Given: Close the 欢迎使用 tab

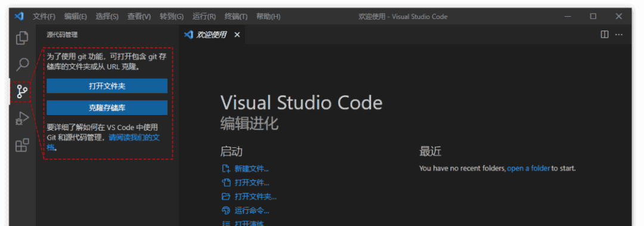Looking at the screenshot, I should point(237,35).
